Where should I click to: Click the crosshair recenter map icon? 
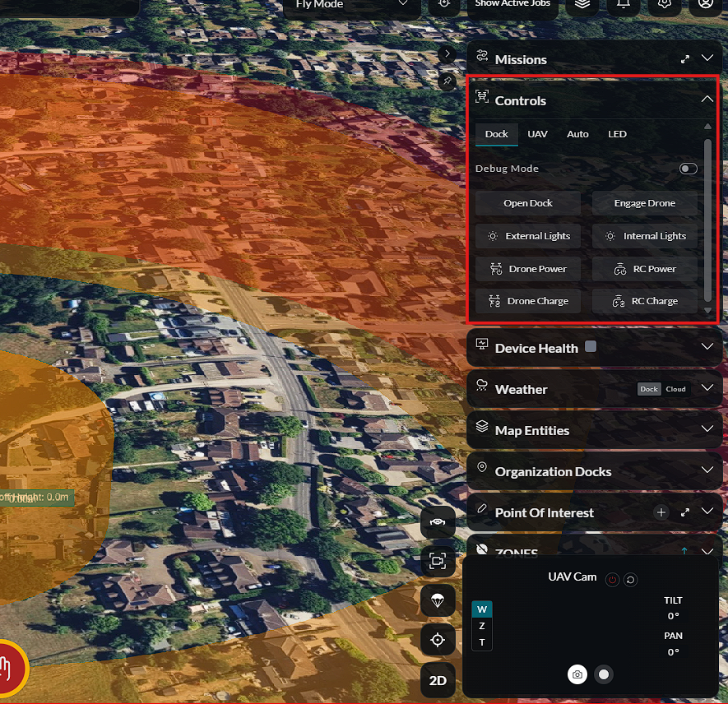pos(438,640)
